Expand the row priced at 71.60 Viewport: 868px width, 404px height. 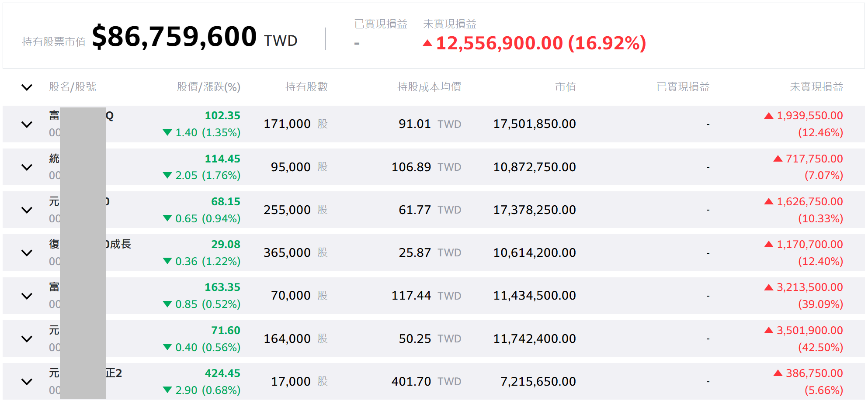click(27, 339)
